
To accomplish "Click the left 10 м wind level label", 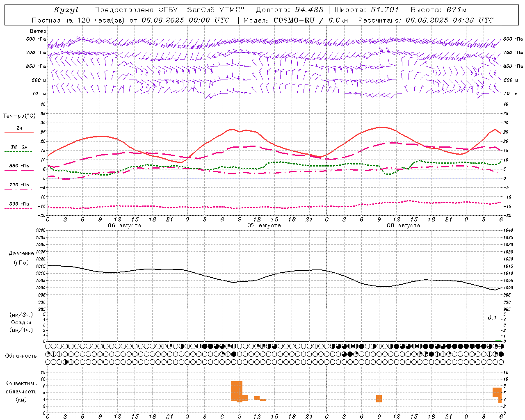I will point(39,94).
